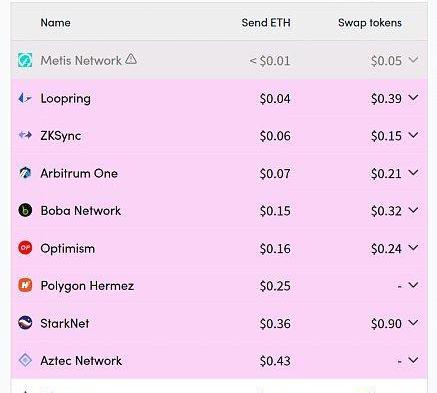Click the StarkNet logo icon
The image size is (437, 393).
pyautogui.click(x=25, y=323)
